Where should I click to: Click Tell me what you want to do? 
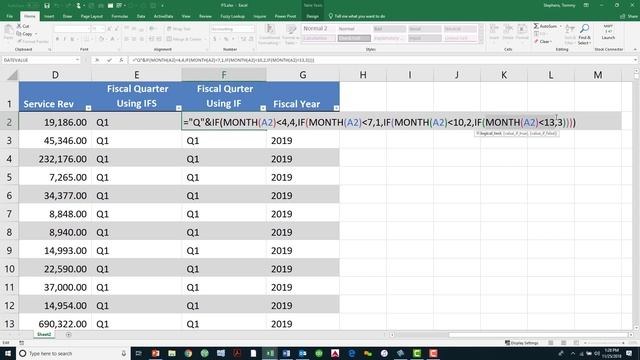click(357, 16)
